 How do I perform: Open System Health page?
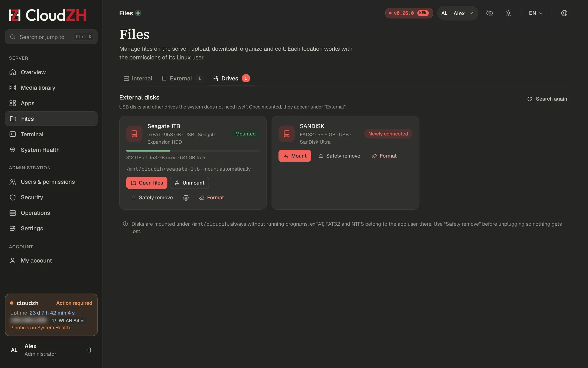pyautogui.click(x=51, y=150)
